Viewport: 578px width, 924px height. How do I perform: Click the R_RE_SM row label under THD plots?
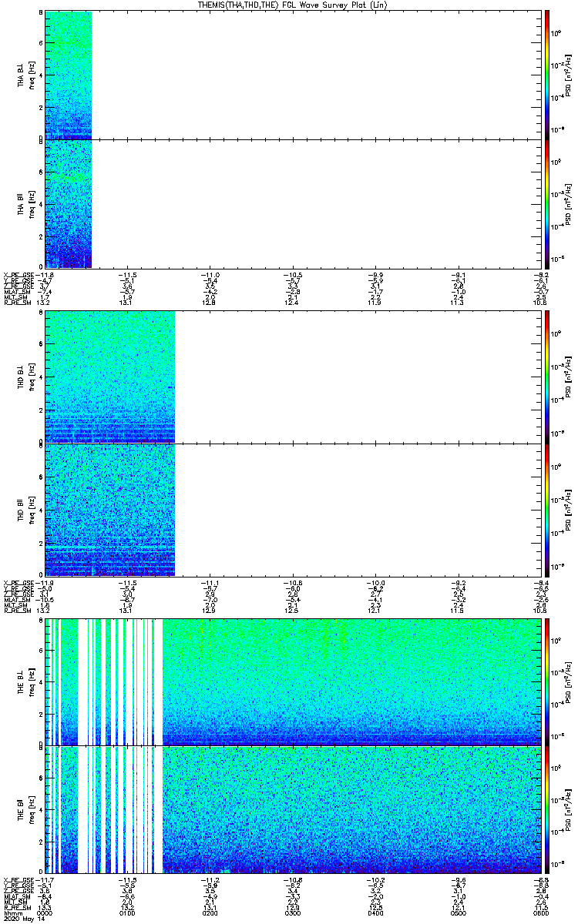17,610
